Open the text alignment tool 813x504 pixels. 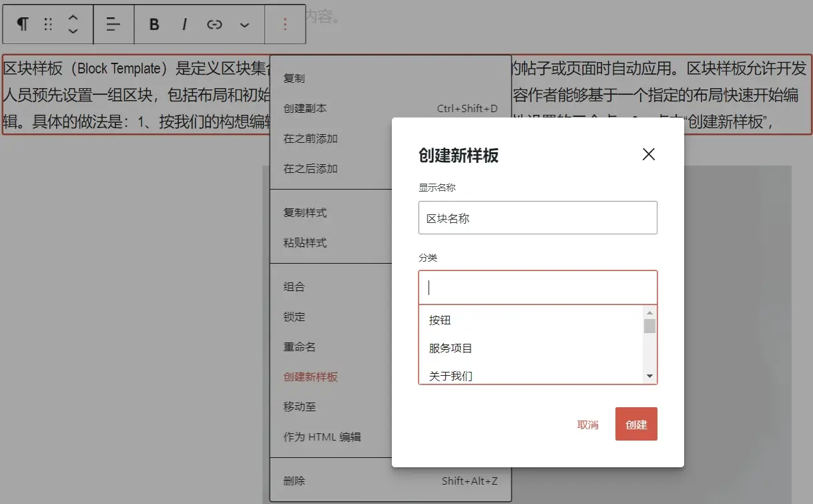pos(113,24)
